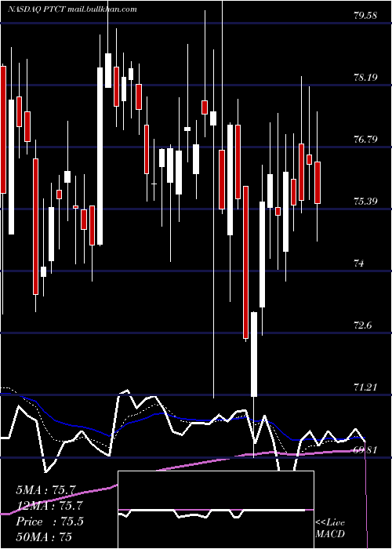392x549 pixels.
Task: Click the <<Live MACD label
Action: tap(330, 529)
